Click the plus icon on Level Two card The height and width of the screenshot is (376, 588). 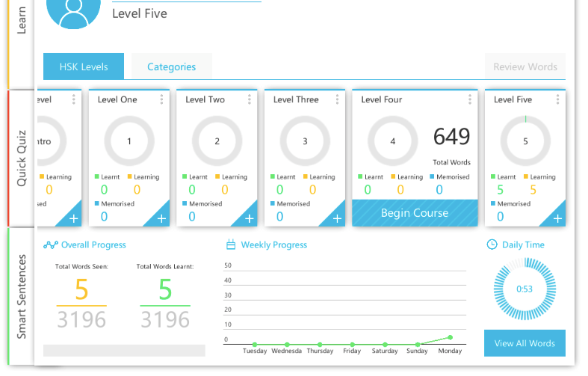(x=249, y=218)
